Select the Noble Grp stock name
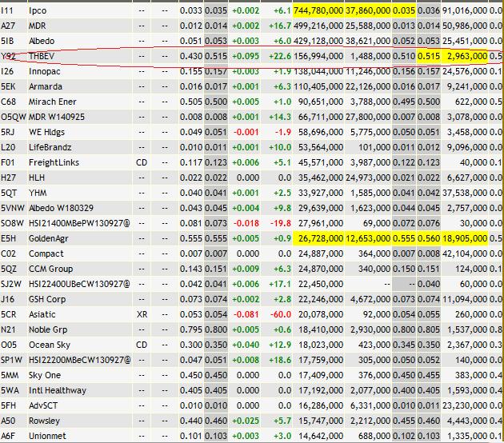The height and width of the screenshot is (443, 504). coord(48,330)
